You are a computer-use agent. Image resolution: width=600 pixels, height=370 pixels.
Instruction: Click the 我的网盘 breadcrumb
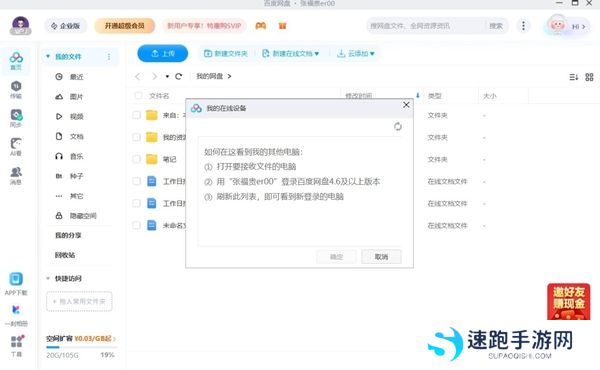click(x=210, y=76)
